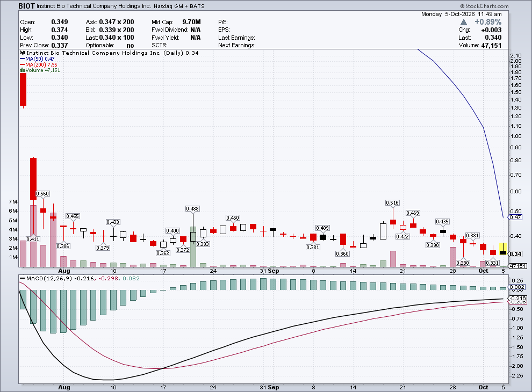The image size is (532, 392).
Task: Click the 0.331 low price annotation
Action: click(x=492, y=263)
